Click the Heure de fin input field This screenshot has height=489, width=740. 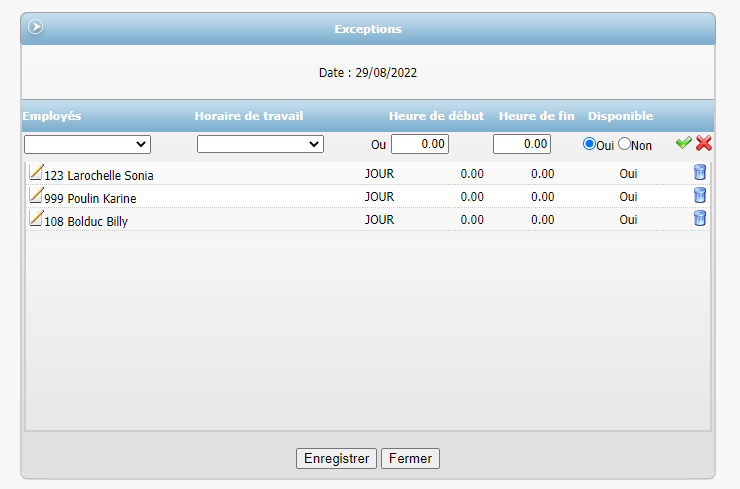[522, 144]
